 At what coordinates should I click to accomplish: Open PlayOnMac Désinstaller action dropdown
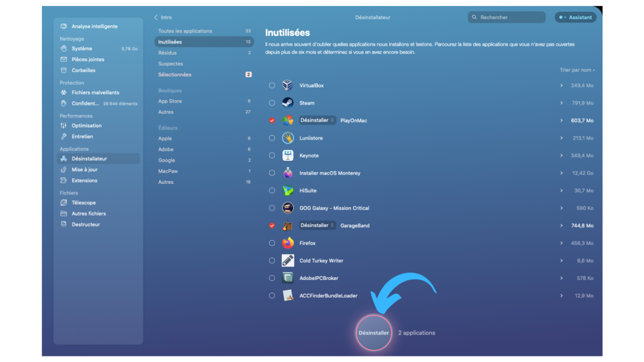317,120
